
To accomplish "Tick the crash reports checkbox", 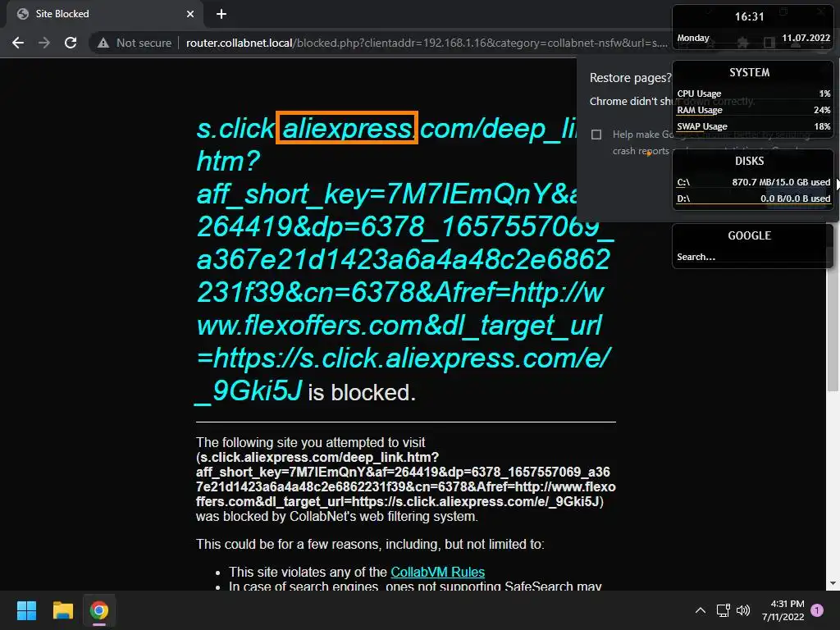I will click(596, 135).
